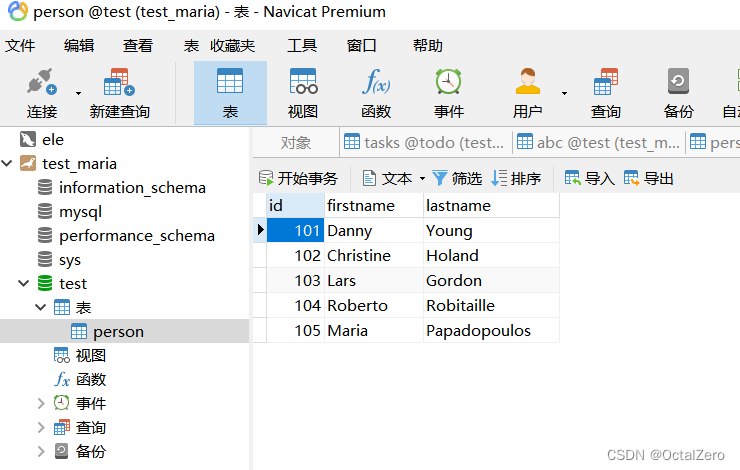Open the 编辑 menu
740x470 pixels.
coord(79,46)
